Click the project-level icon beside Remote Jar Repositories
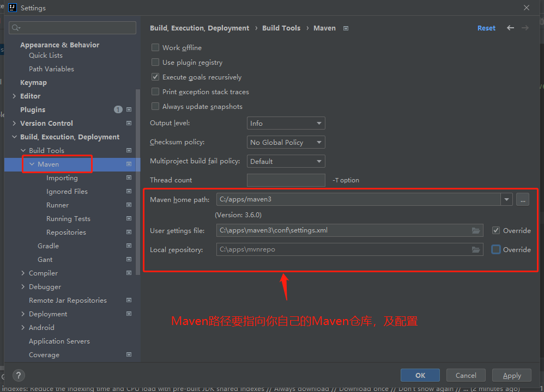 click(129, 300)
